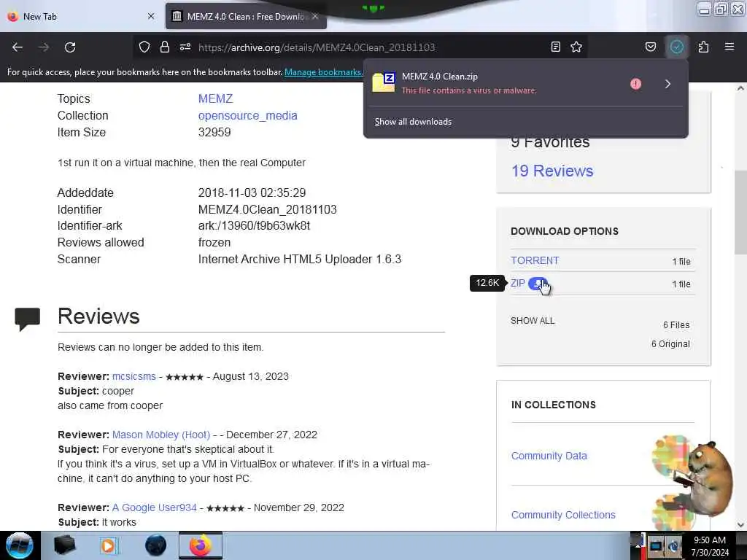Open reviewer Mason Mobley (Hoot) profile

click(161, 435)
